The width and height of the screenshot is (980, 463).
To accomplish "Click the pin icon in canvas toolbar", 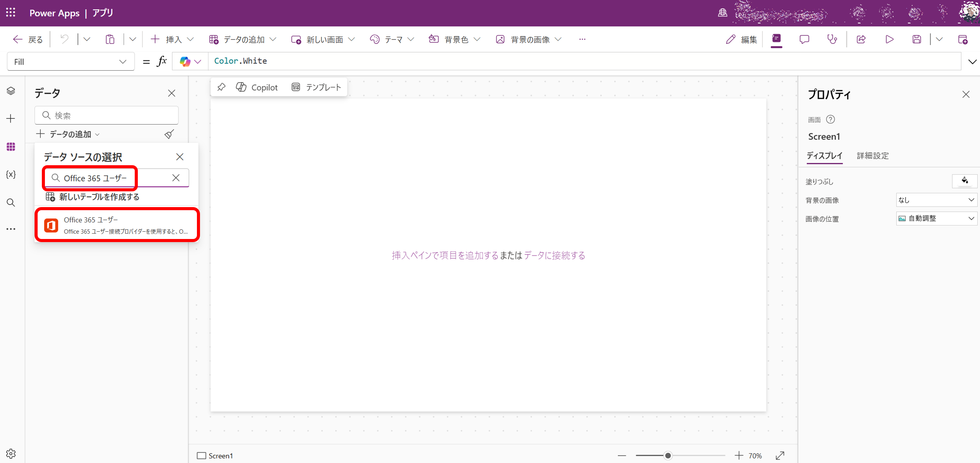I will pos(221,87).
